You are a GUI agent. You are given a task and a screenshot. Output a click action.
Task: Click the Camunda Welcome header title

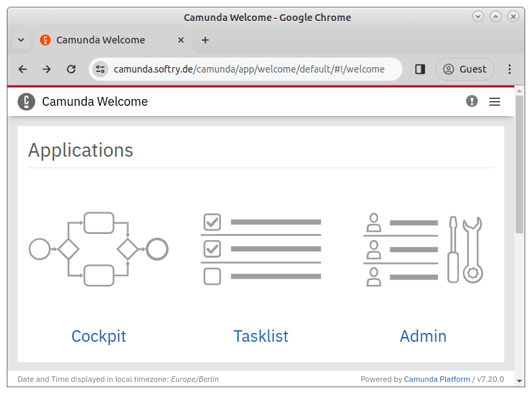click(x=95, y=102)
